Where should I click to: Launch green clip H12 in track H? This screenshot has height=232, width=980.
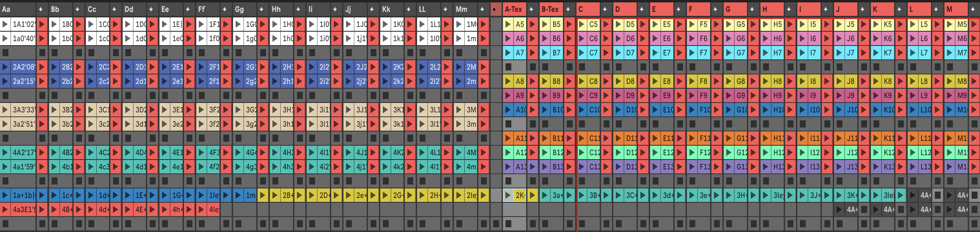tap(766, 153)
